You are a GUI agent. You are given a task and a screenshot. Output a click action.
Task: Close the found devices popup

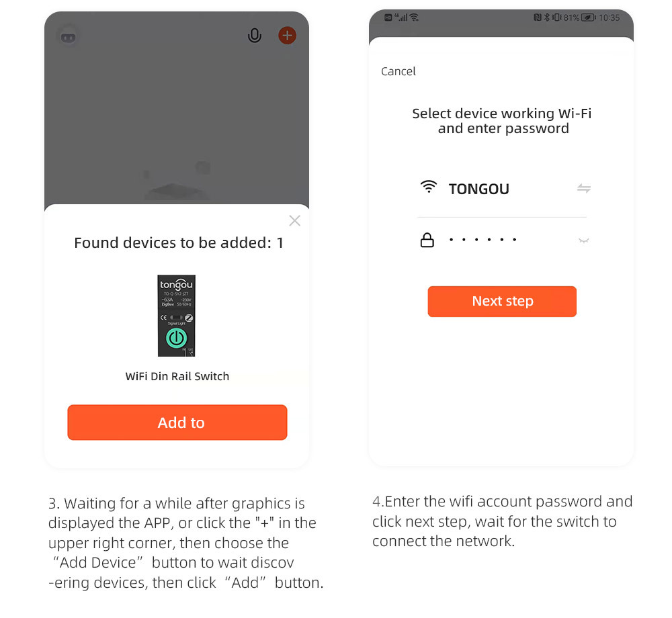(294, 220)
